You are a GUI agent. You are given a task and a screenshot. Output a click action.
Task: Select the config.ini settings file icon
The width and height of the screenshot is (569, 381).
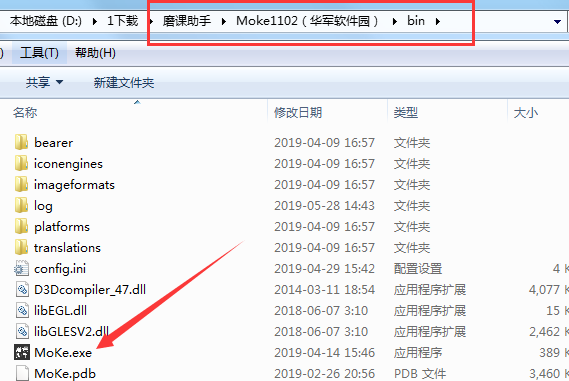[x=21, y=269]
